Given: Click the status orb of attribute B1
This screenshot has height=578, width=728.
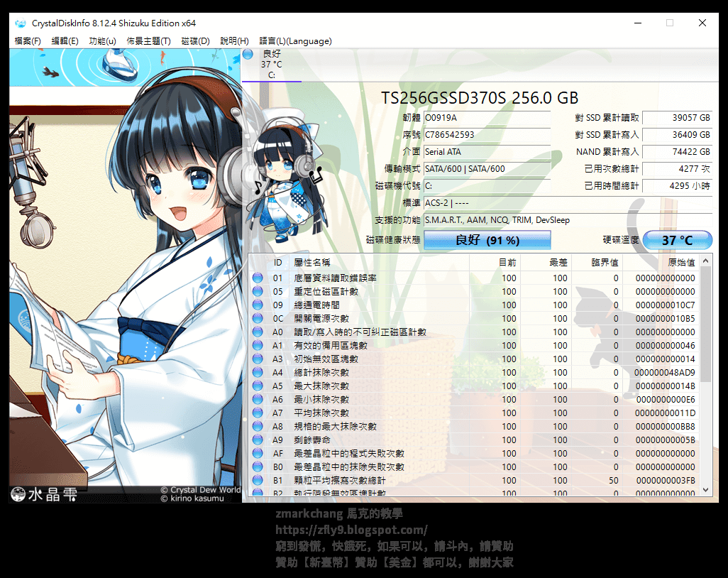Looking at the screenshot, I should [x=258, y=480].
